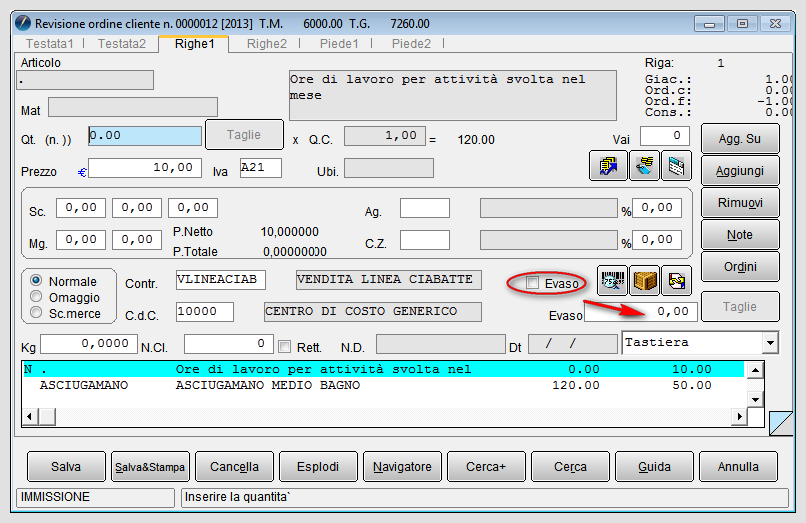Click the wooden crate icon

click(x=645, y=281)
